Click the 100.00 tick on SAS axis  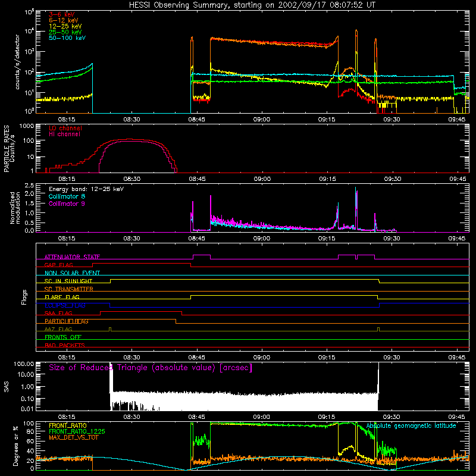[x=24, y=364]
